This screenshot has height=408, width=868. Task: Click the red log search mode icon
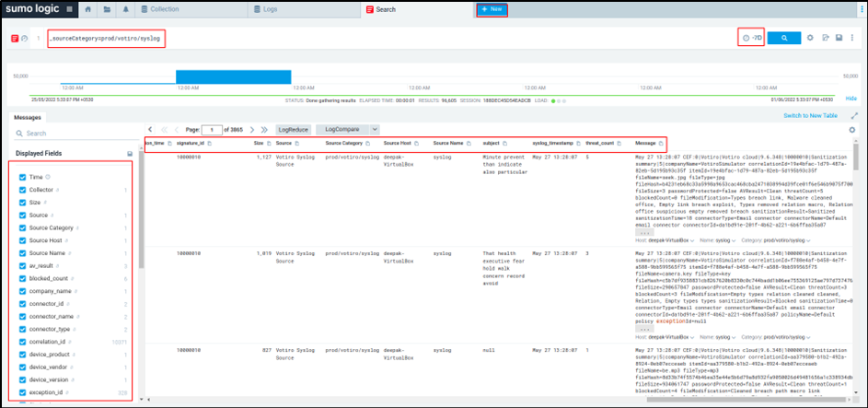click(x=15, y=38)
